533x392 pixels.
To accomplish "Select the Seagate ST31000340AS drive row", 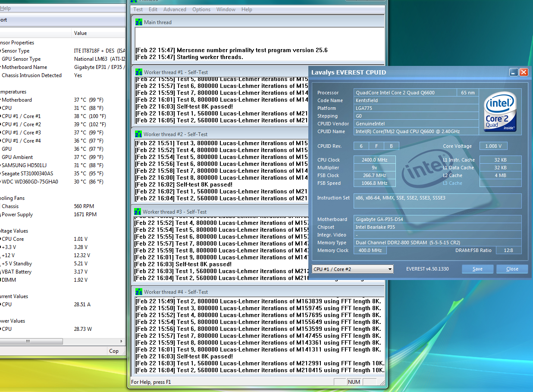I will click(63, 174).
